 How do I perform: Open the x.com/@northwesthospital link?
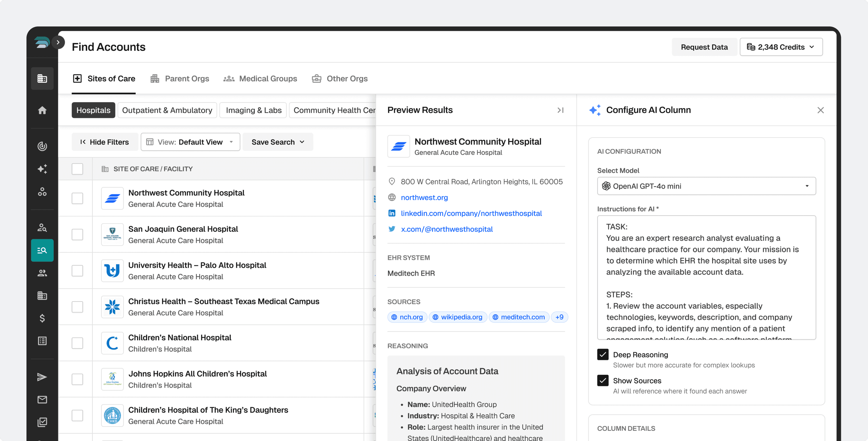[x=447, y=229]
